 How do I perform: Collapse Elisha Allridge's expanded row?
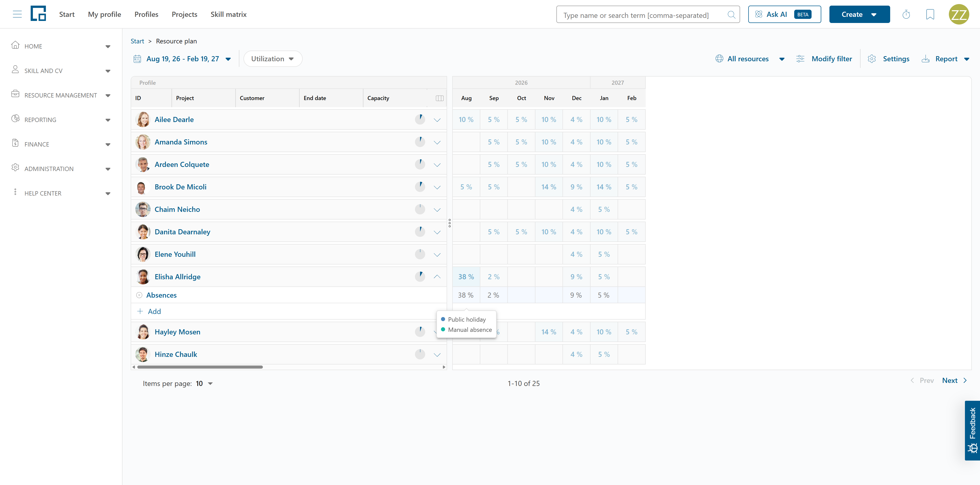(x=437, y=276)
